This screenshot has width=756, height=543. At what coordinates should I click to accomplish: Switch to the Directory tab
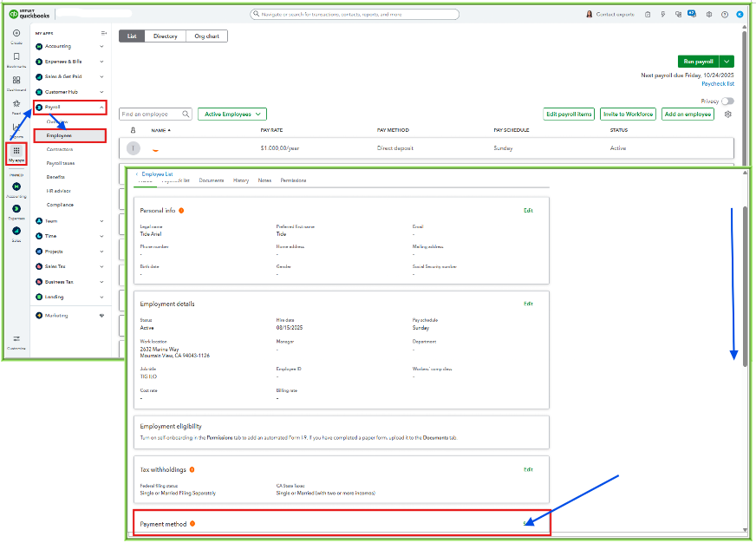tap(166, 36)
